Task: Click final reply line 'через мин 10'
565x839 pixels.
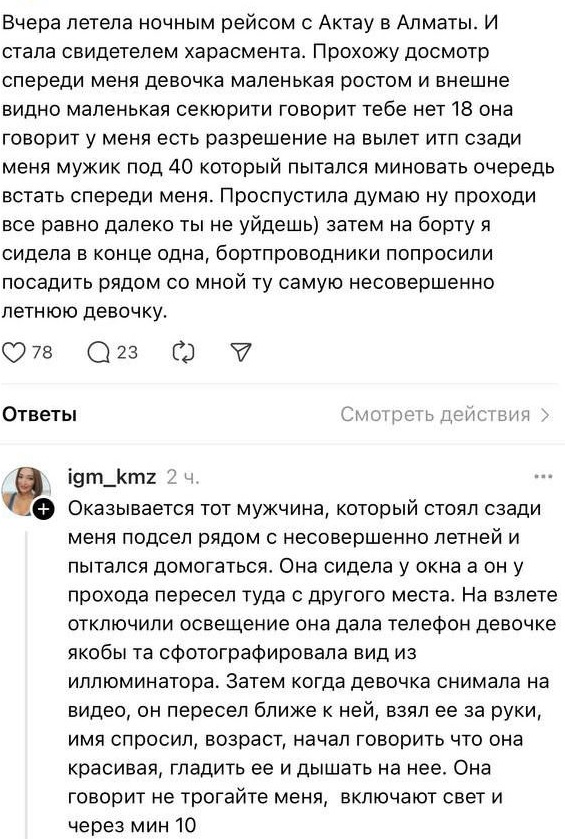Action: (132, 825)
